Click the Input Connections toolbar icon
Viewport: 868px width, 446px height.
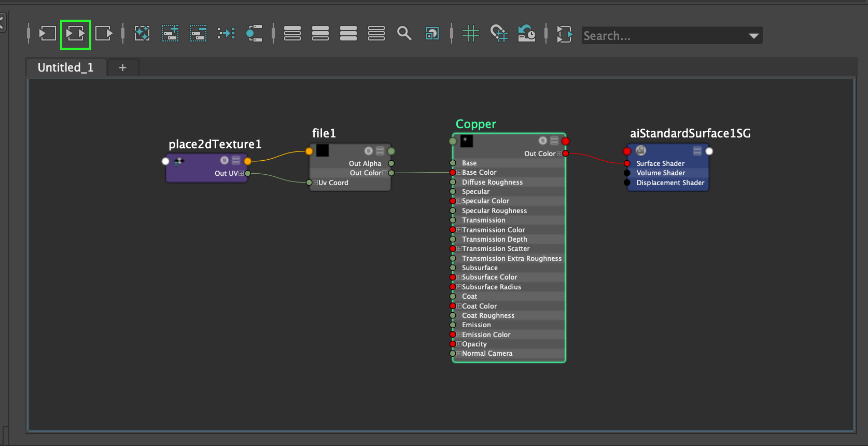tap(48, 34)
